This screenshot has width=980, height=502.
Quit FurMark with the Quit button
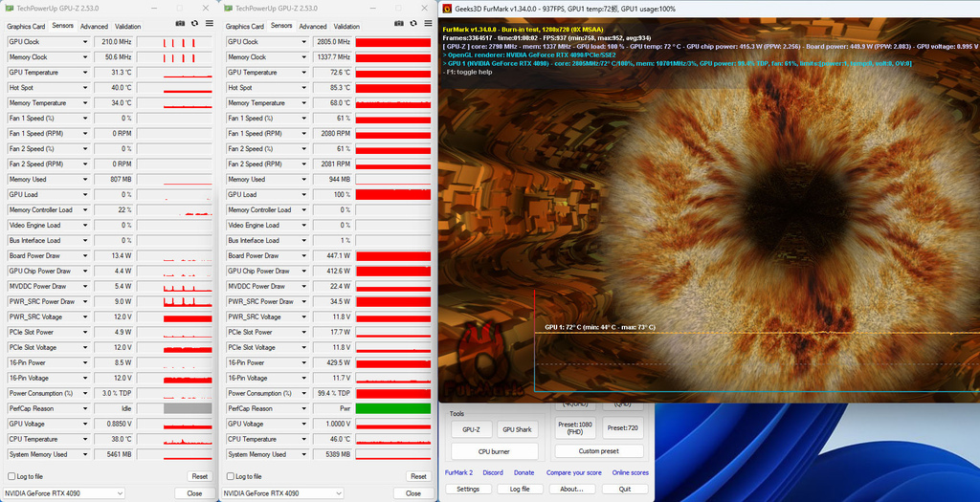pyautogui.click(x=625, y=490)
